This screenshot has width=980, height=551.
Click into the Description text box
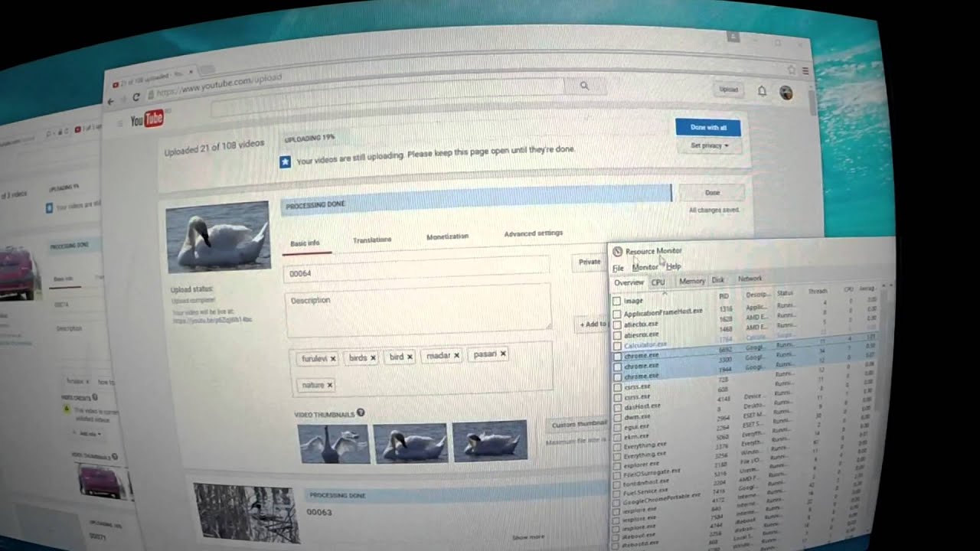[x=418, y=310]
